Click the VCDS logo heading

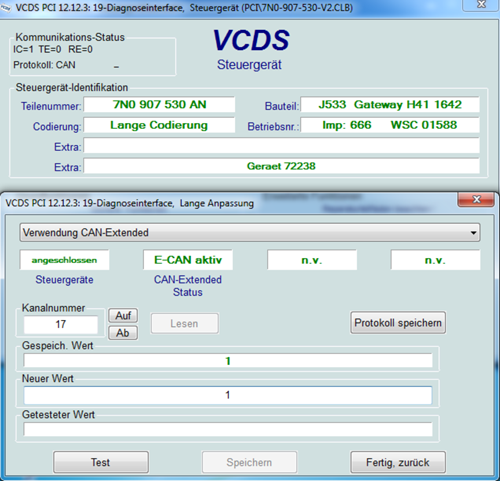pos(251,40)
